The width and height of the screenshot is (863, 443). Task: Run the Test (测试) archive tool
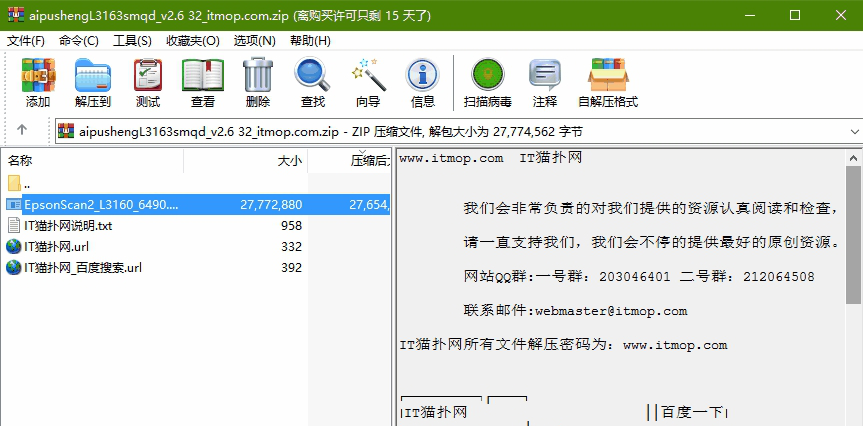pyautogui.click(x=148, y=76)
